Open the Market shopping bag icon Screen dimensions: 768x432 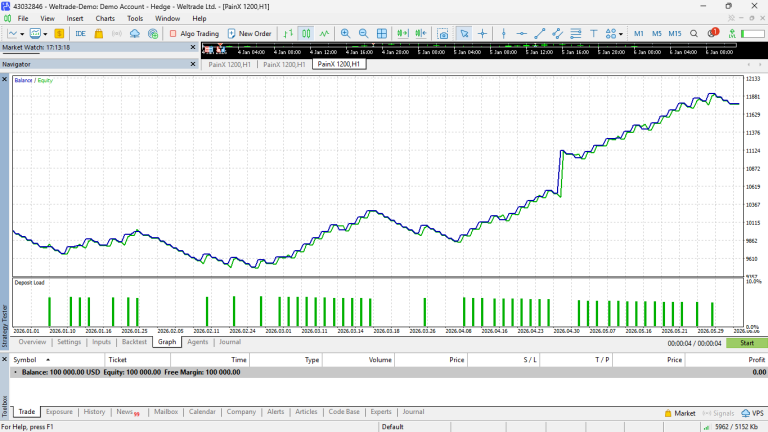[98, 34]
